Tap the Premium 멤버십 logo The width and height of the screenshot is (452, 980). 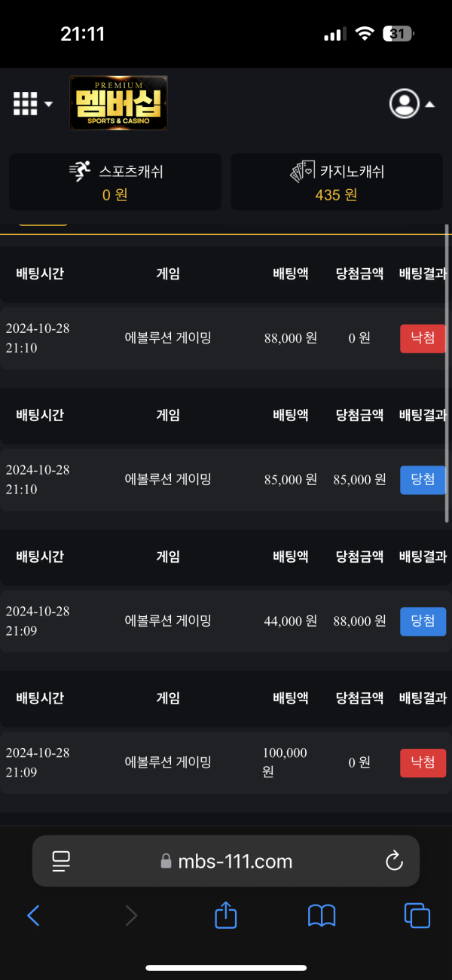click(118, 103)
